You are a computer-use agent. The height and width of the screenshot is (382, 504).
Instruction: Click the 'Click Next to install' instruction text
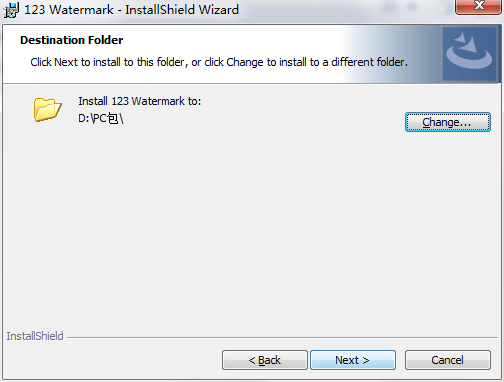tap(219, 62)
